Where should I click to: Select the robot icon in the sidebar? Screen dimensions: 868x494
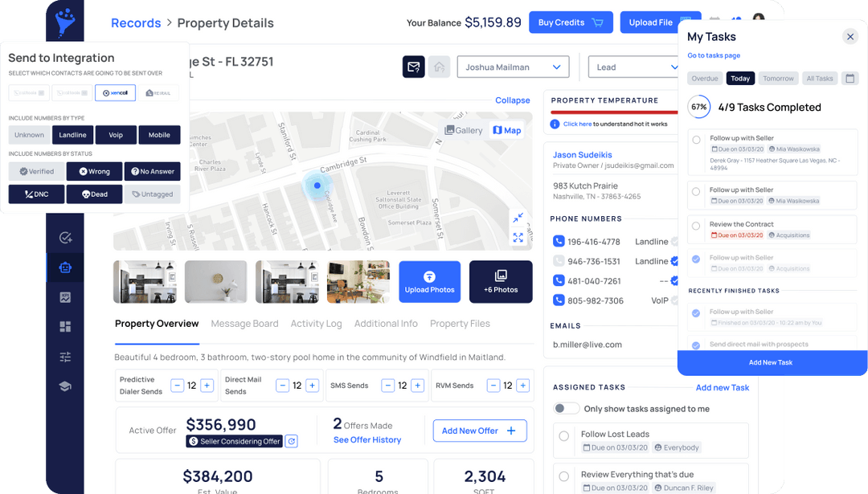[x=65, y=267]
